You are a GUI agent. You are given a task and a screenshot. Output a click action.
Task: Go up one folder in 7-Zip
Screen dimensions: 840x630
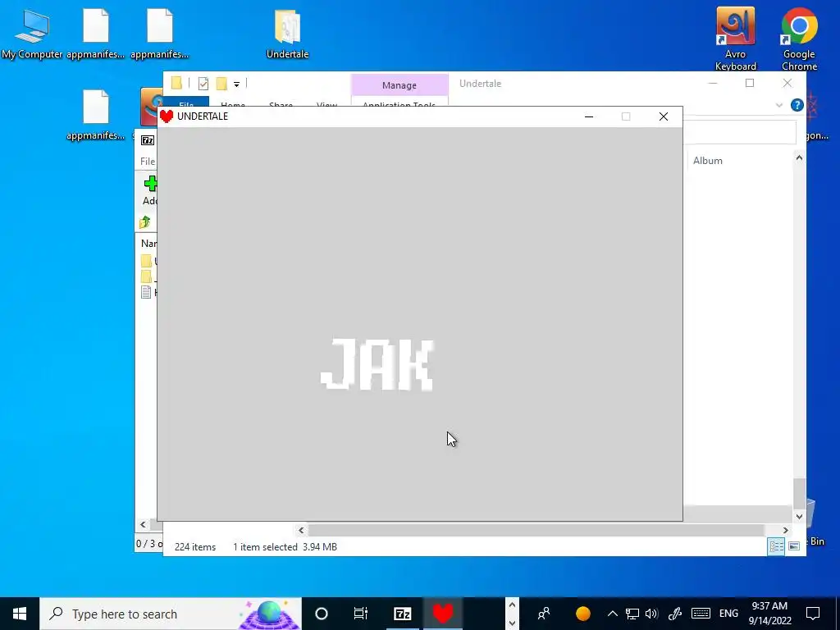(x=144, y=221)
